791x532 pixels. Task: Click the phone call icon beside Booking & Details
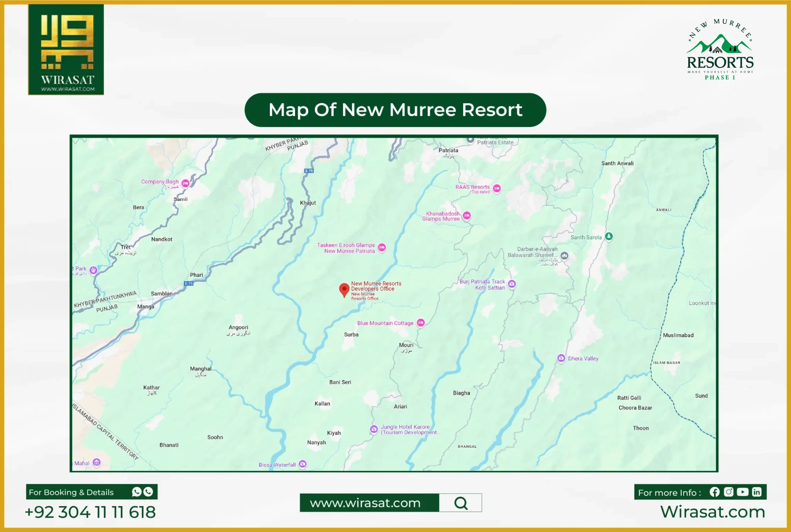click(148, 491)
